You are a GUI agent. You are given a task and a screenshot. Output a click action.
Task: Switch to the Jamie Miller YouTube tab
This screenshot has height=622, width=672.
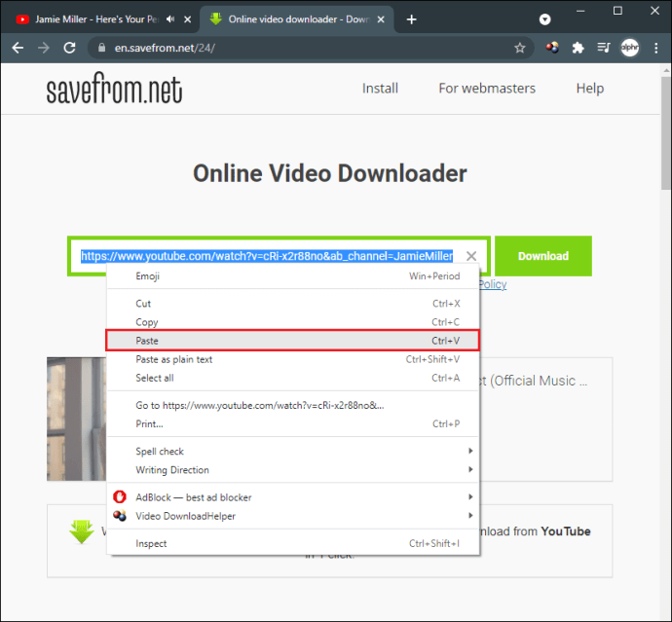click(96, 19)
